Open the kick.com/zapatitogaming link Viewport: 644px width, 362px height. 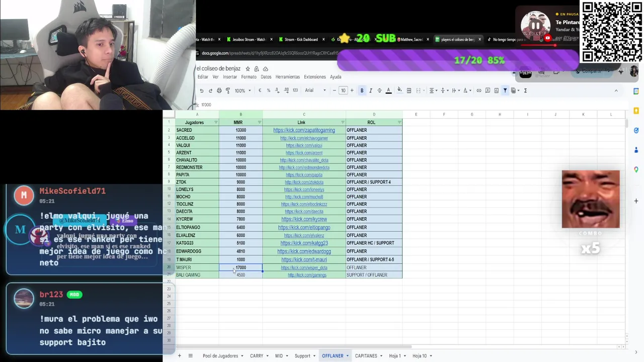304,130
